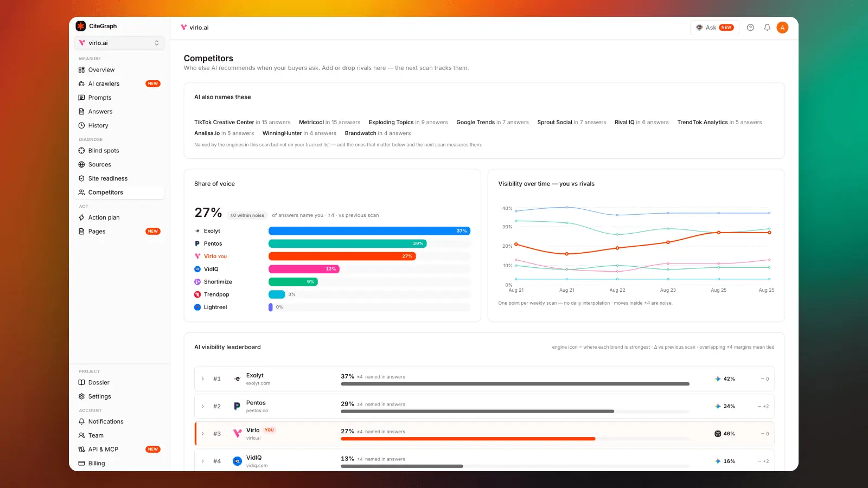Click the Lightreel icon in Share of voice
868x488 pixels.
tap(197, 307)
